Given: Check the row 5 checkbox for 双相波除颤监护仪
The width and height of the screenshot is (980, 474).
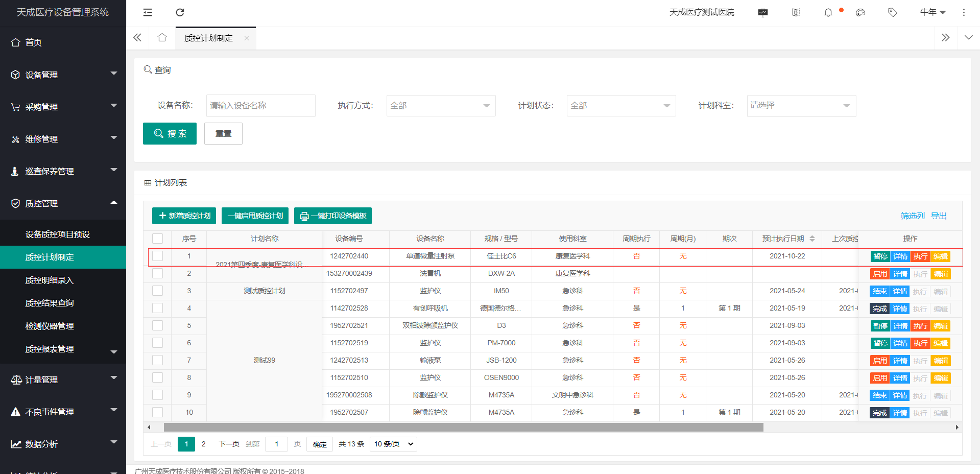Looking at the screenshot, I should pos(158,325).
